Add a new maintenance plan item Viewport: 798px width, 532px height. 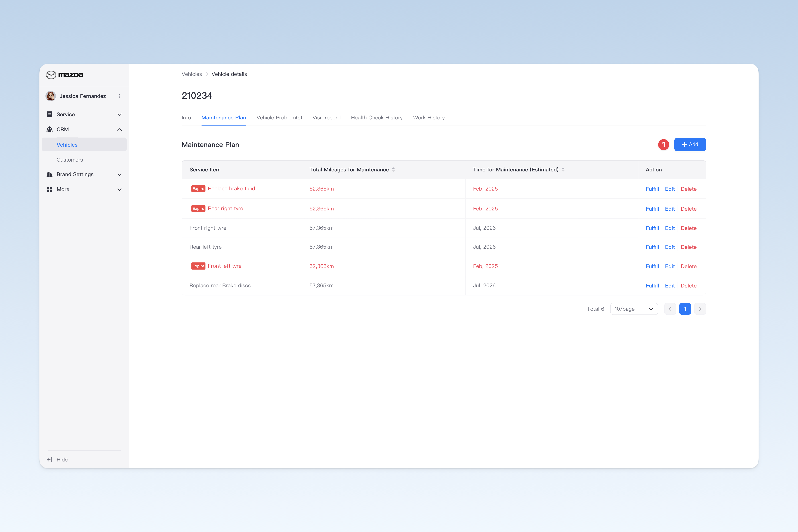tap(690, 145)
